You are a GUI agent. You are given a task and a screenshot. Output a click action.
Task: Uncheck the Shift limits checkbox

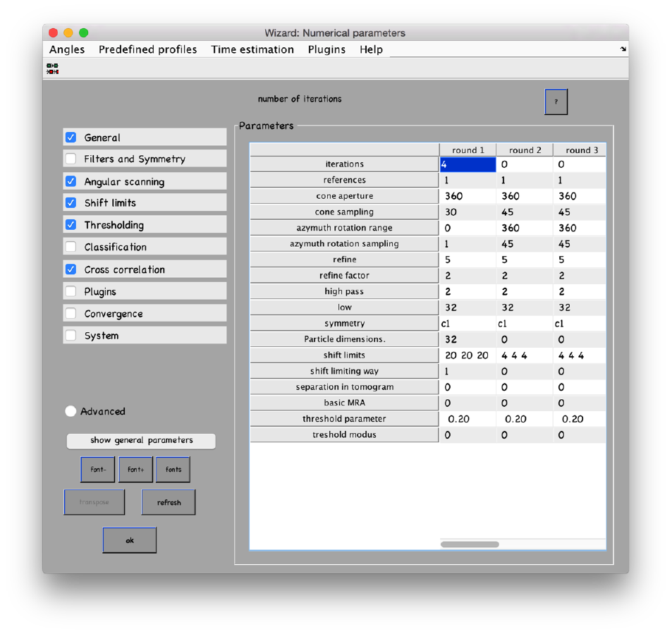71,202
